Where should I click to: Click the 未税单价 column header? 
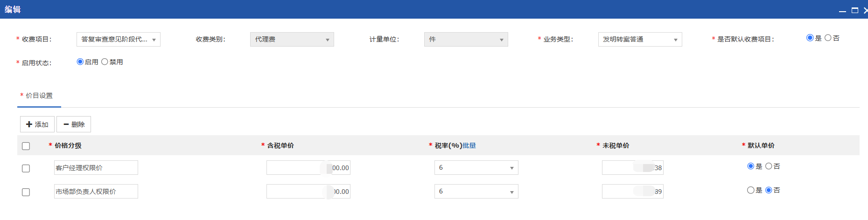point(616,145)
